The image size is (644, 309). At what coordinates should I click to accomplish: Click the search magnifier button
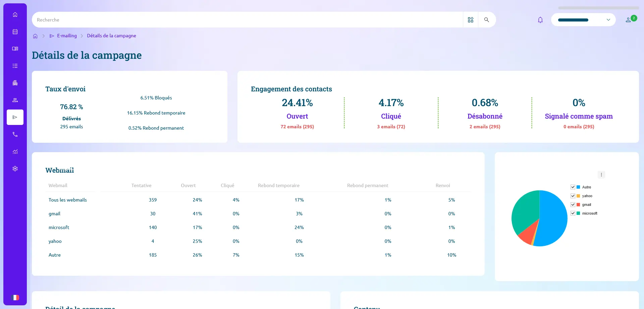(x=486, y=20)
